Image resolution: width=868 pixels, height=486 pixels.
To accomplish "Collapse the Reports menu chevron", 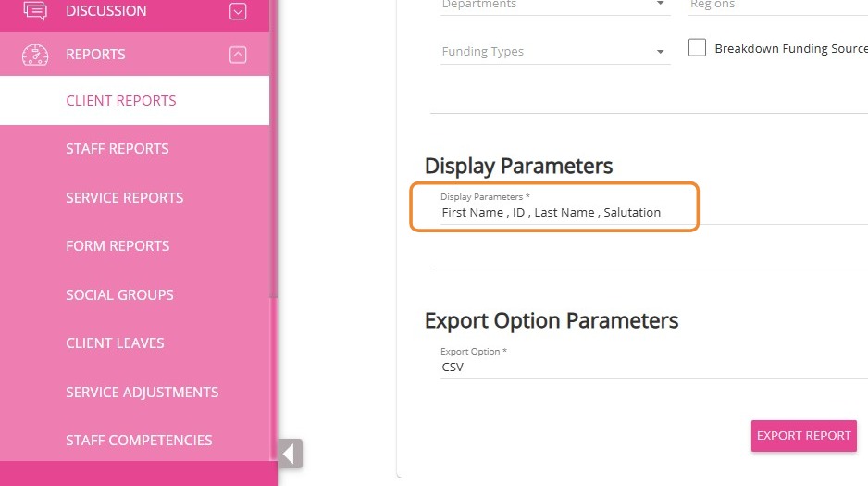I will tap(238, 55).
